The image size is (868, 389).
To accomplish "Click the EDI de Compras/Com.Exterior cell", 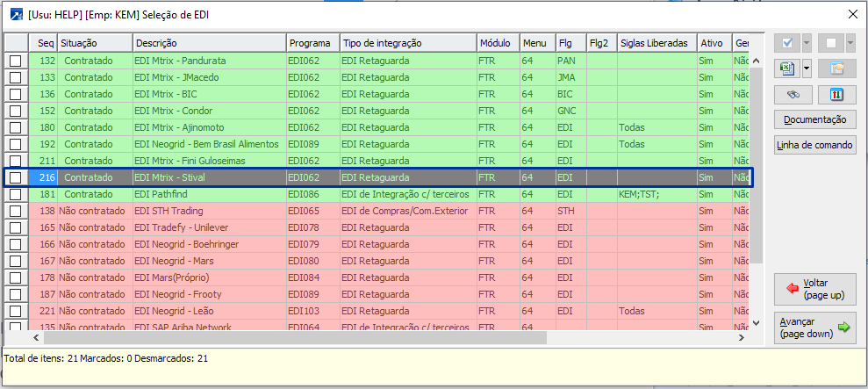I will pyautogui.click(x=408, y=211).
